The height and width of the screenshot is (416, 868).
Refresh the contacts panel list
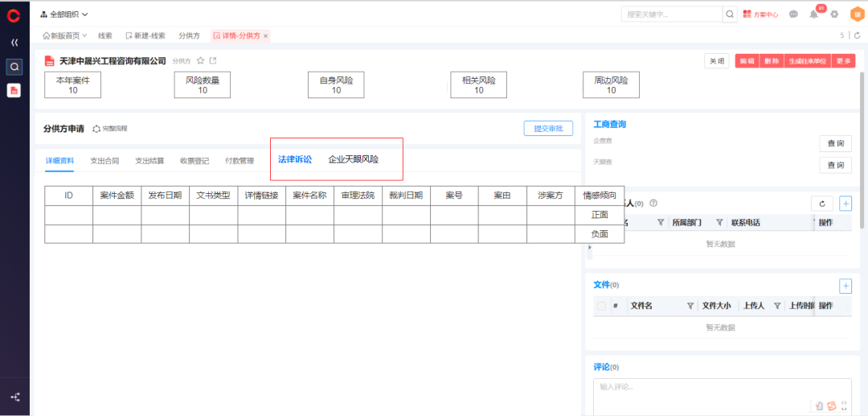[822, 204]
